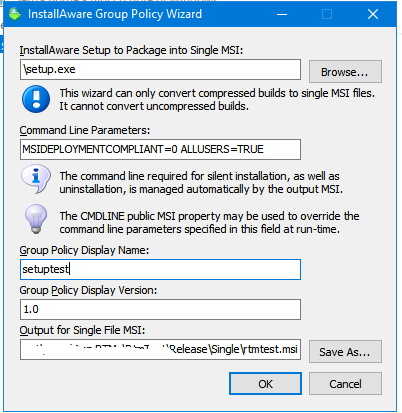Confirm the wizard with OK

click(x=265, y=384)
